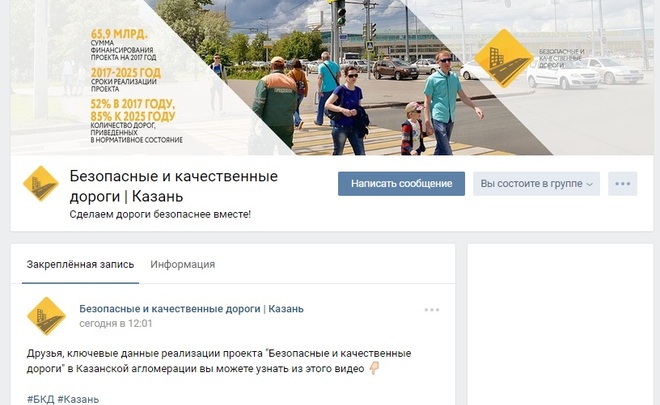Open post timestamp 'сегодня в 12:01'
660x405 pixels.
pyautogui.click(x=116, y=323)
